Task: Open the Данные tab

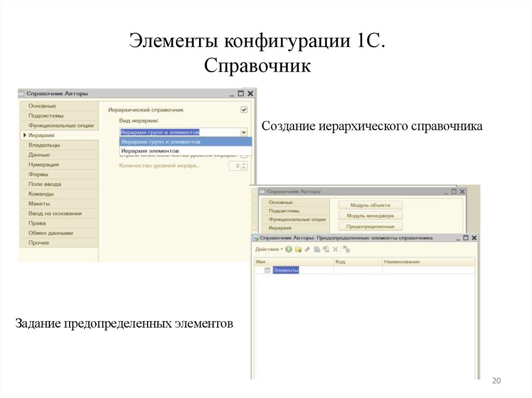Action: pyautogui.click(x=59, y=155)
